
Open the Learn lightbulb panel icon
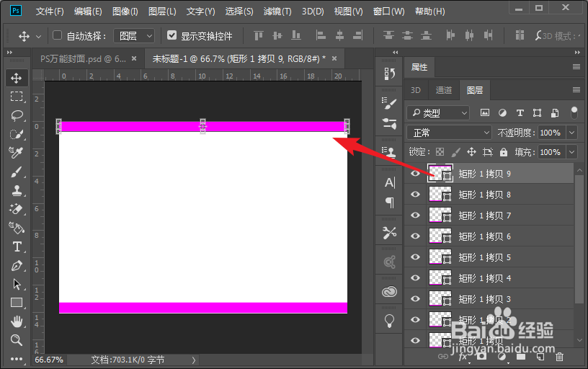[389, 321]
